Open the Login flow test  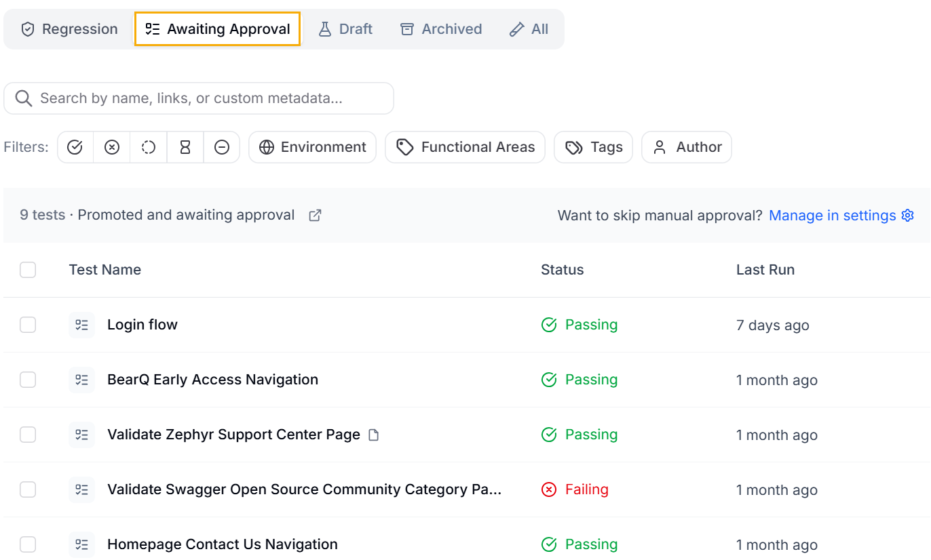click(142, 325)
